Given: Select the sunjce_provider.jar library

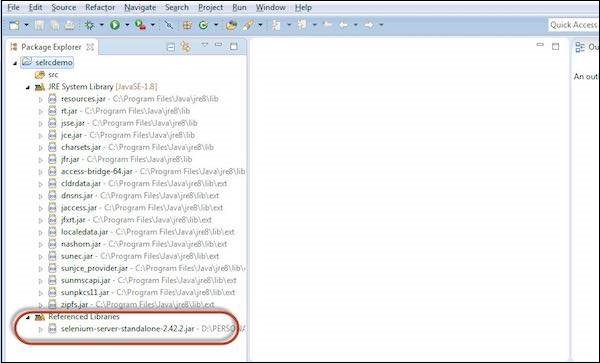Looking at the screenshot, I should (x=94, y=269).
